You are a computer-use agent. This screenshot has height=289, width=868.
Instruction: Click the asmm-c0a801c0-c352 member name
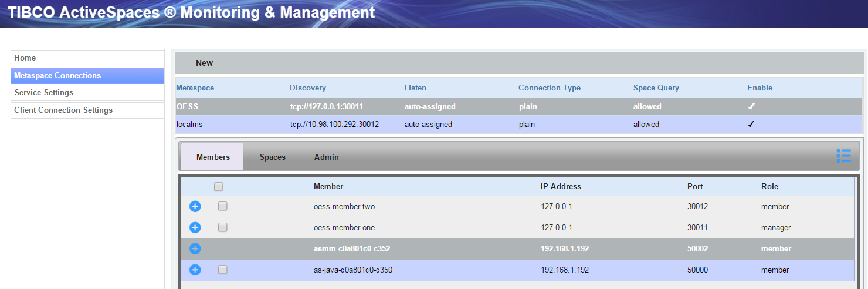coord(352,249)
